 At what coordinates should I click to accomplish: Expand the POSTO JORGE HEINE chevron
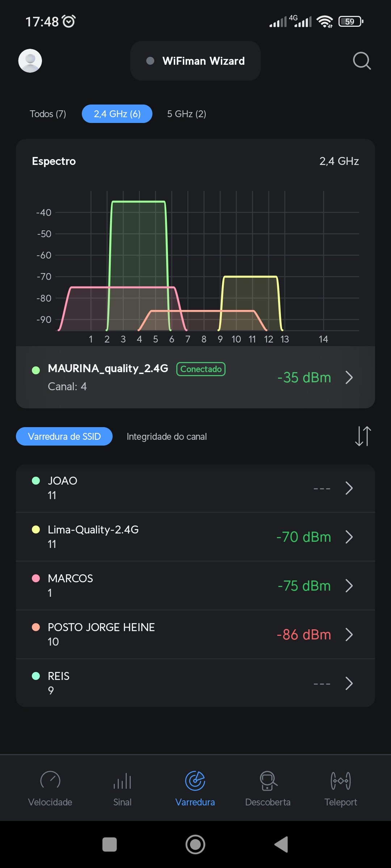pyautogui.click(x=349, y=635)
